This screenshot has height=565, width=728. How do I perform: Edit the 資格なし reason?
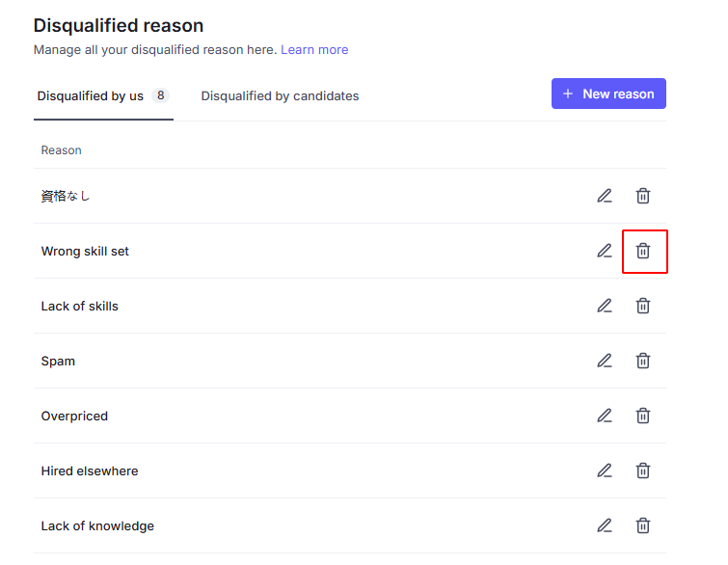click(604, 196)
